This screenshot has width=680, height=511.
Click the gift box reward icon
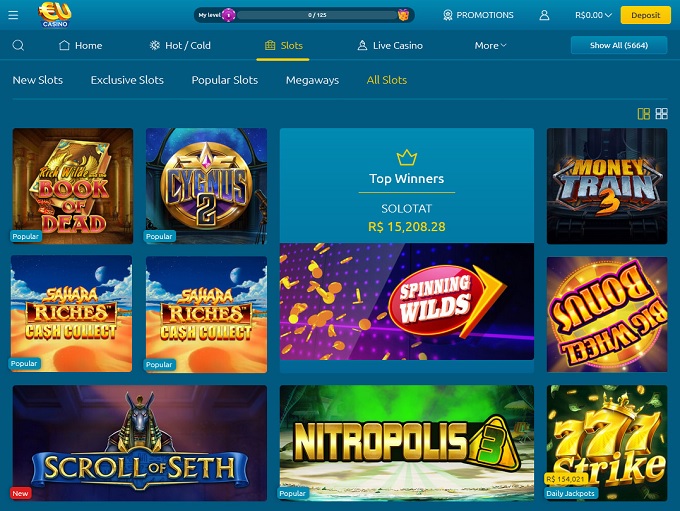tap(403, 15)
